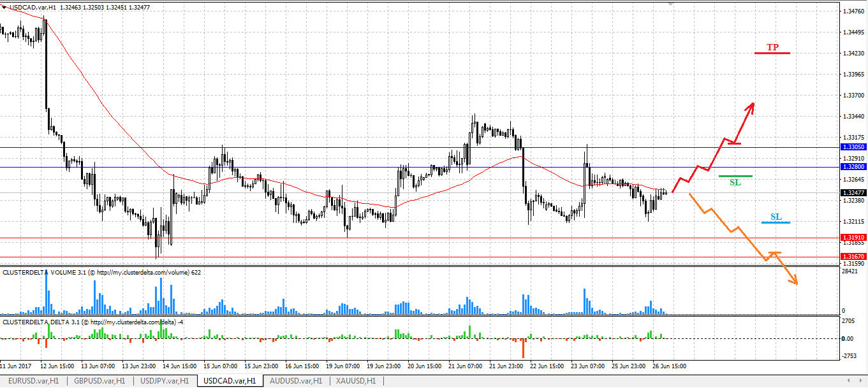Click the 12 Jun 15:00 time axis label

click(x=58, y=366)
